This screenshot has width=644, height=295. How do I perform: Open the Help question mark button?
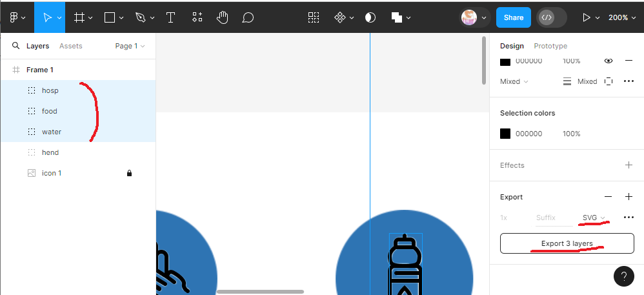[623, 276]
